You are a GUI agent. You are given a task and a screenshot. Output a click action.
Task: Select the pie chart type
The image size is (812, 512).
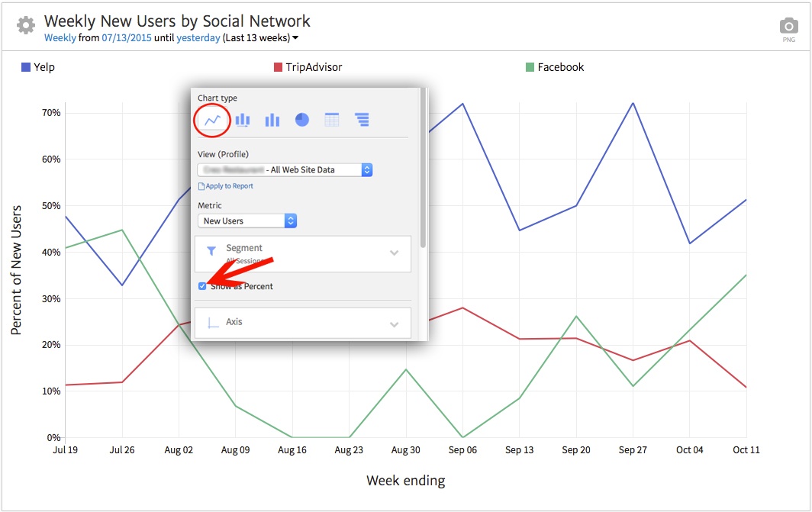tap(301, 120)
